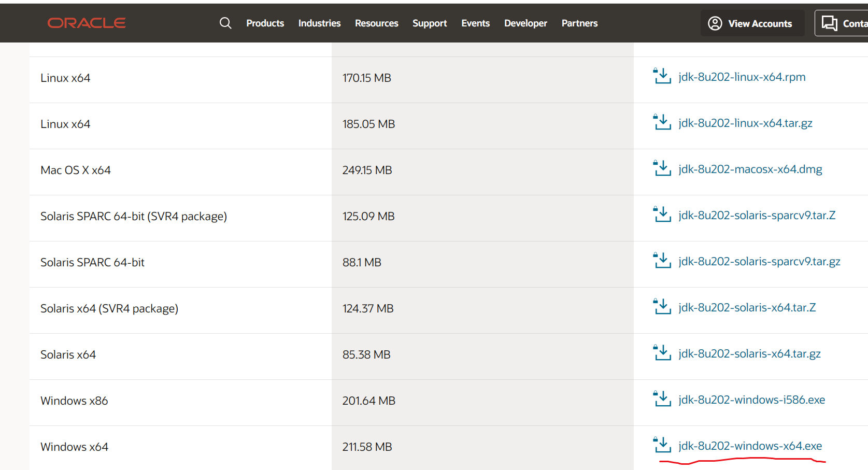Click download icon for jdk-8u202-solaris-x64.tar.Z

pos(662,307)
